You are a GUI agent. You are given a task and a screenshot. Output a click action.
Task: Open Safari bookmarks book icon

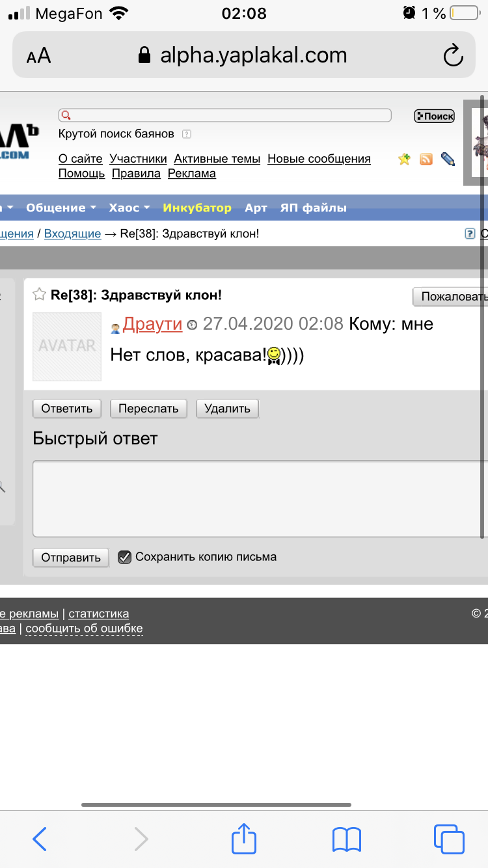[x=346, y=839]
